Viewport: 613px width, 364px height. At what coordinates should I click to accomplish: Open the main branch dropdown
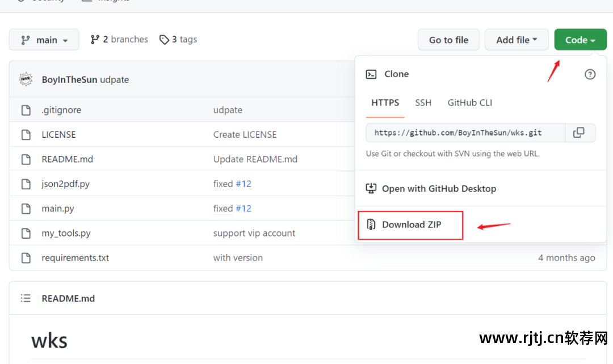coord(44,40)
